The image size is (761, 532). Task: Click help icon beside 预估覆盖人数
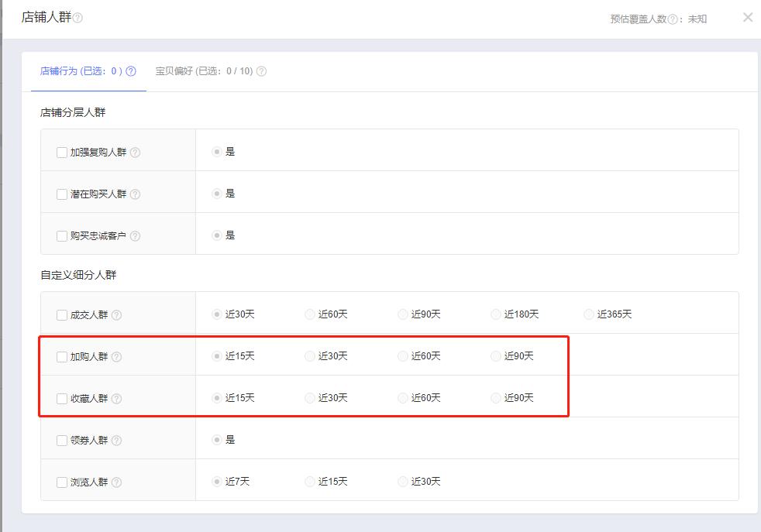(673, 19)
